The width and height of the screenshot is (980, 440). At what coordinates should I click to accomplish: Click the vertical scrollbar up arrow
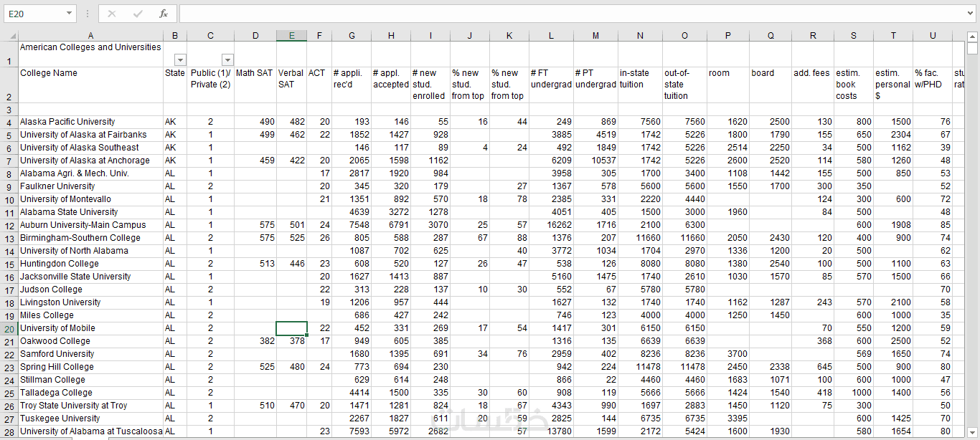tap(972, 36)
